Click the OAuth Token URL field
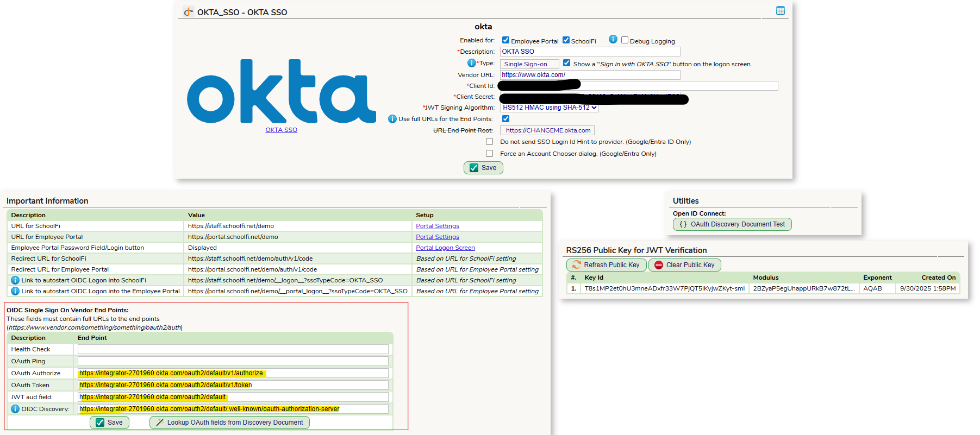This screenshot has width=980, height=435. pyautogui.click(x=233, y=385)
